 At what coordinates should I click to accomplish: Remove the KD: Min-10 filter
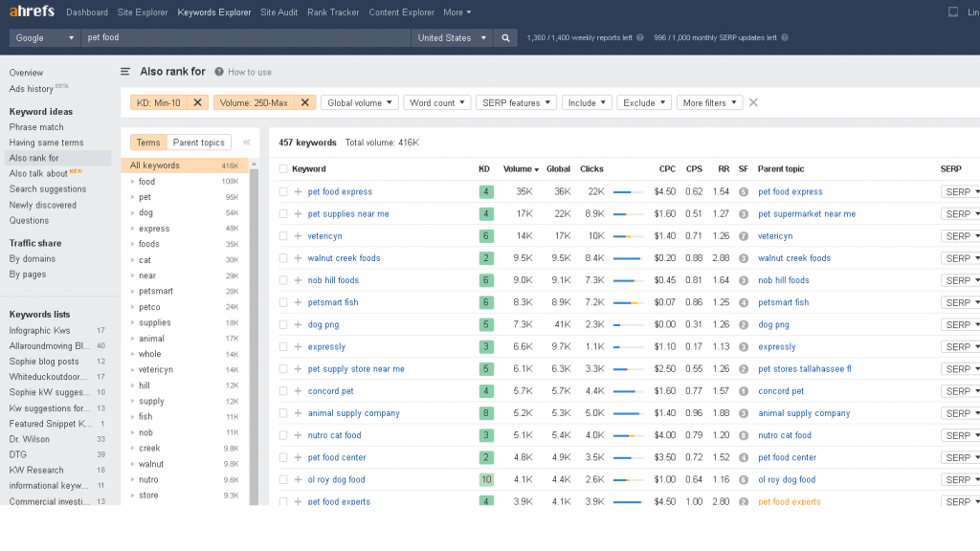tap(197, 102)
